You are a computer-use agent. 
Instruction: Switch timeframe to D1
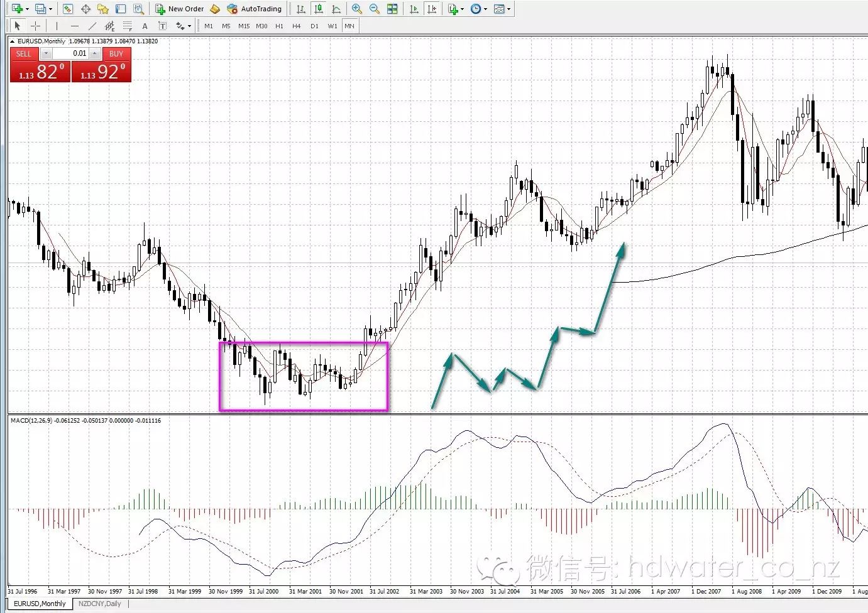[x=314, y=26]
